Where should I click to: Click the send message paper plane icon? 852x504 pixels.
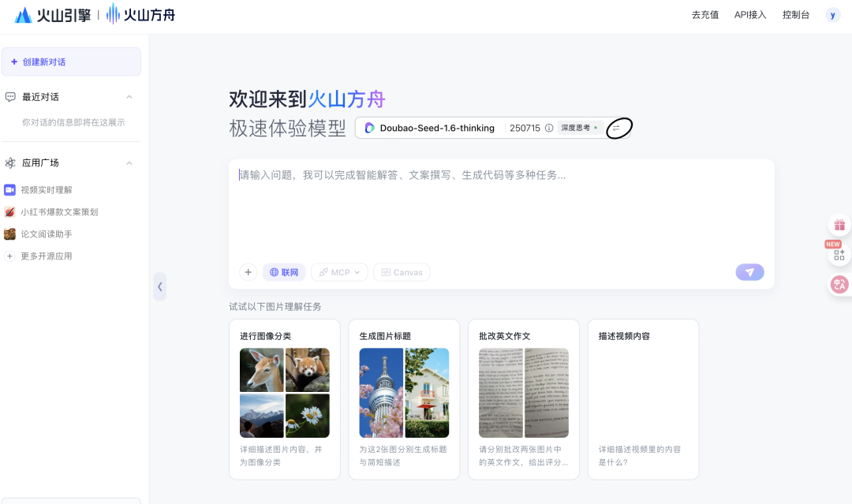point(749,271)
